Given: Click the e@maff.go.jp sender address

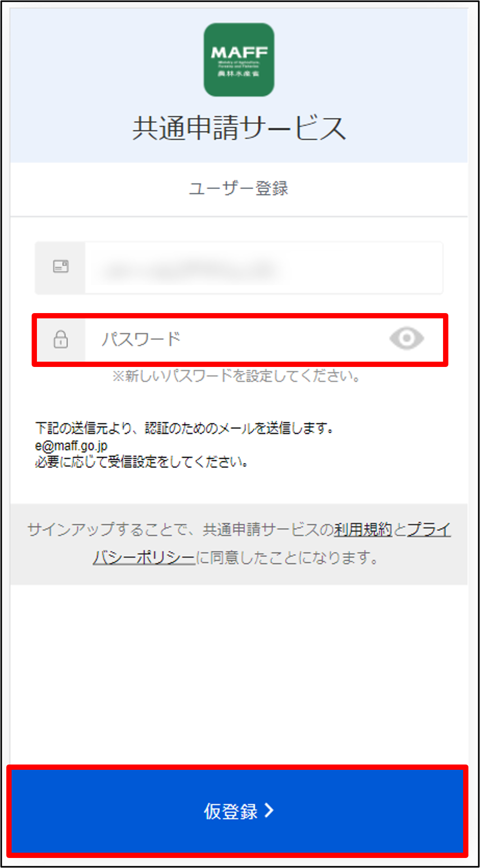Looking at the screenshot, I should [71, 446].
